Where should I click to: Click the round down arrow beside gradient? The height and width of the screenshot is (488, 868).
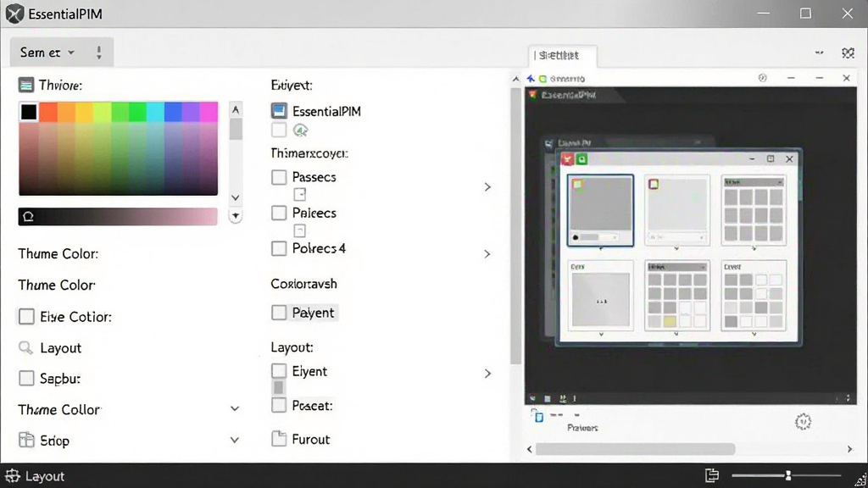(236, 216)
